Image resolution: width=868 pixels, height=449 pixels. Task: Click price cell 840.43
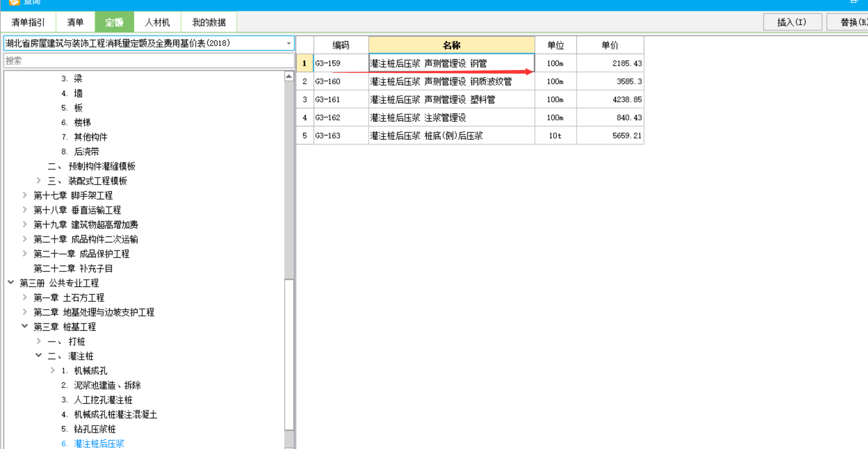(610, 118)
